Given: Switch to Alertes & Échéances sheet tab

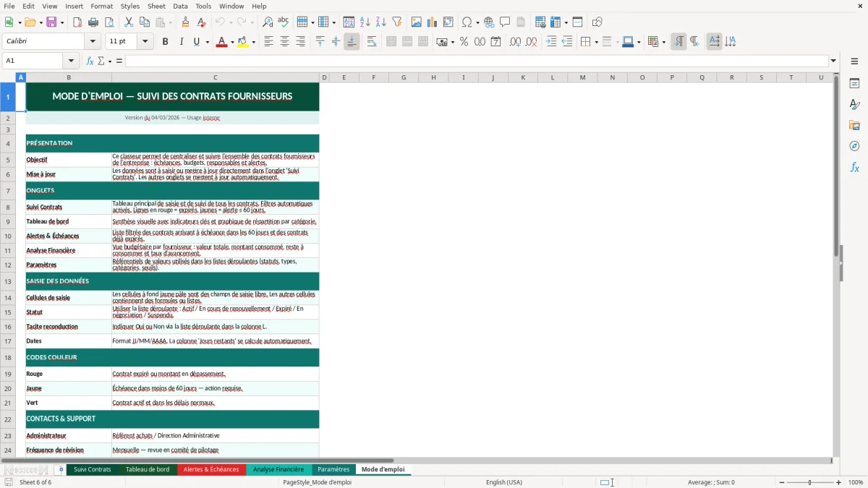Looking at the screenshot, I should [x=211, y=469].
